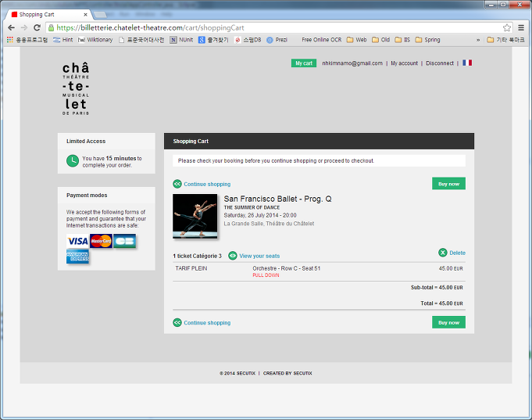Open the My account link

404,63
